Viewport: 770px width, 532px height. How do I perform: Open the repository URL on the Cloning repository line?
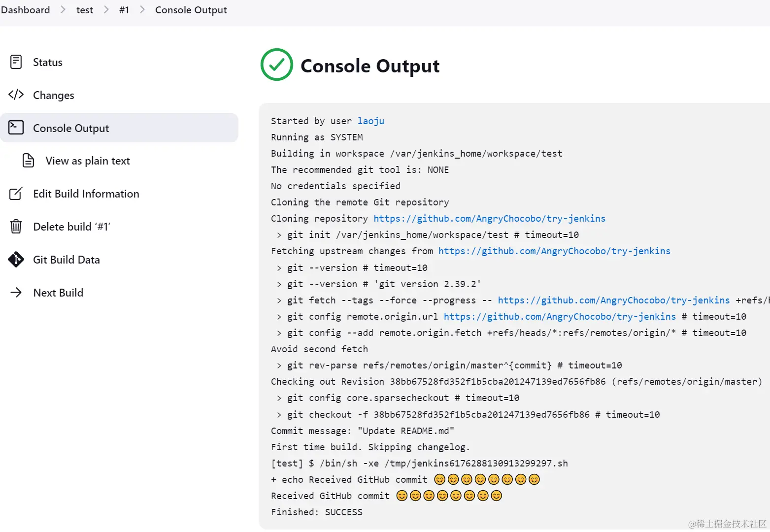[x=489, y=219]
